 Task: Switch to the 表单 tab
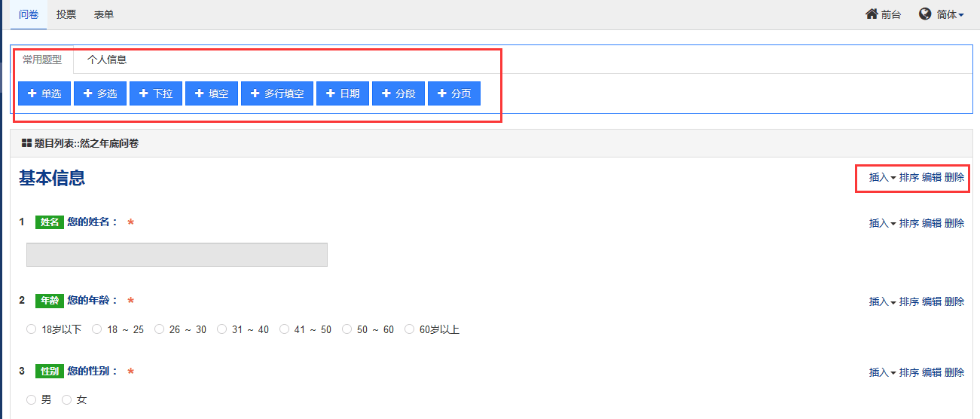coord(104,14)
